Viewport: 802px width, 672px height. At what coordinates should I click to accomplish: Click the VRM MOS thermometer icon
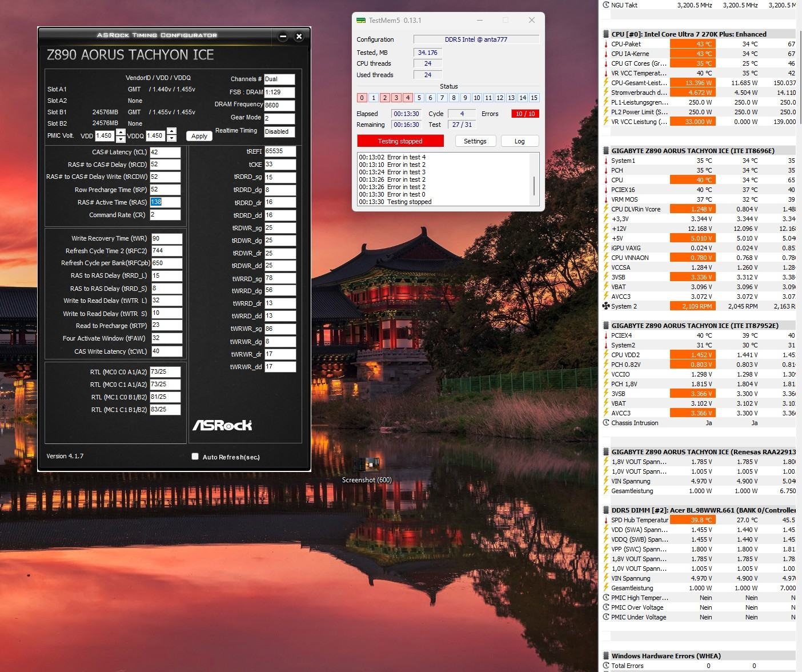tap(606, 199)
